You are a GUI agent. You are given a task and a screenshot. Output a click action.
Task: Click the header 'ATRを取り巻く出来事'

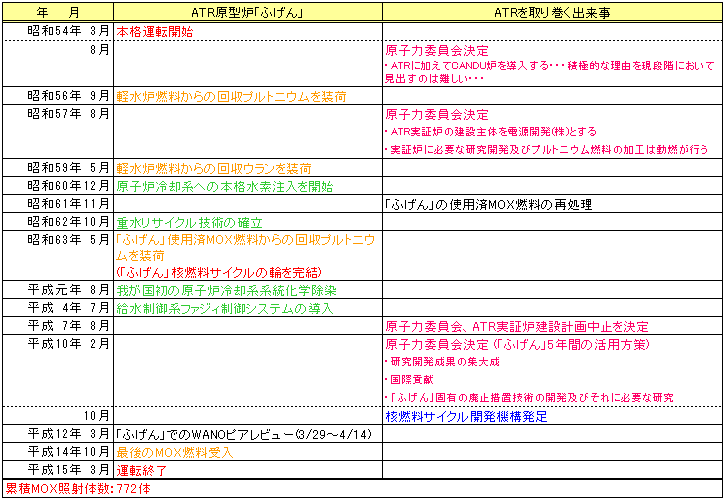pyautogui.click(x=552, y=12)
